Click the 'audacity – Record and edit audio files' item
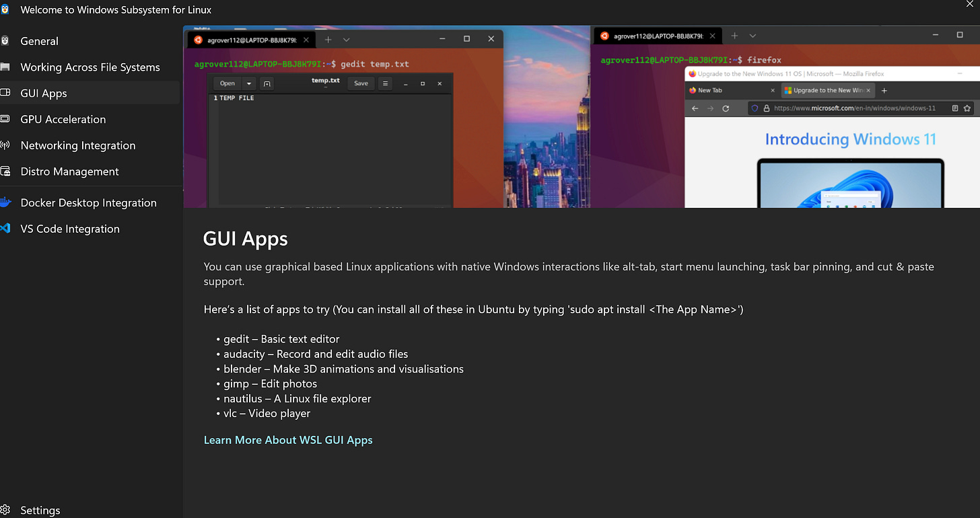The height and width of the screenshot is (518, 980). 316,354
